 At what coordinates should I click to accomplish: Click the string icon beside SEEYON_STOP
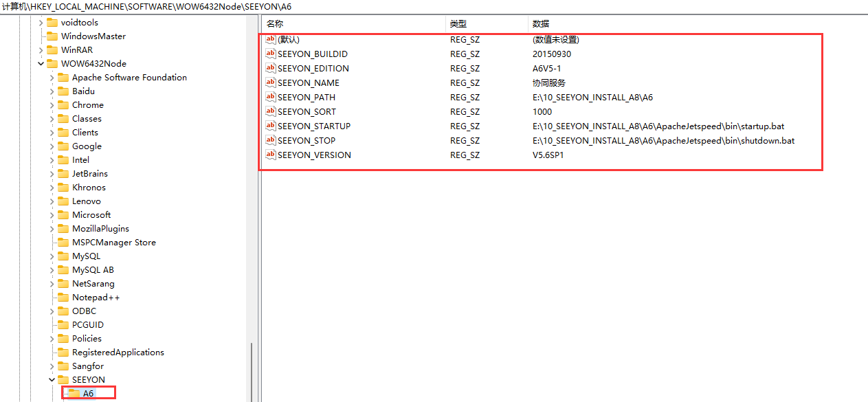[x=271, y=140]
